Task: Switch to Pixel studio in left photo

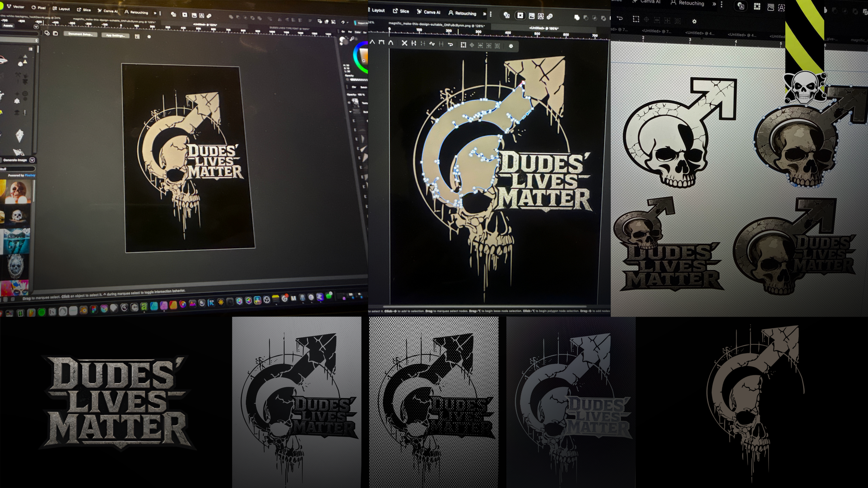Action: (x=39, y=7)
